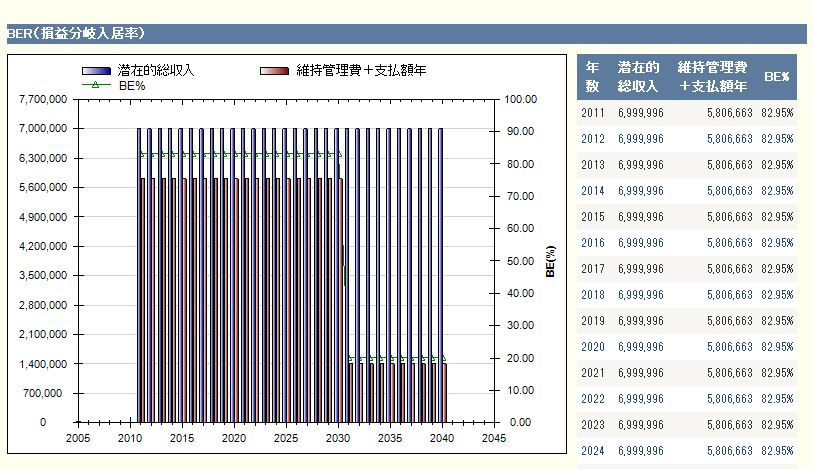The image size is (814, 469).
Task: Select the 2020 year cell in table
Action: 593,347
